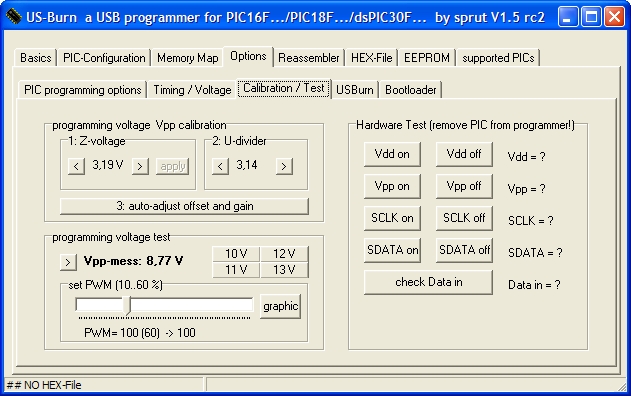Click the apply button for Z-voltage

[x=173, y=166]
